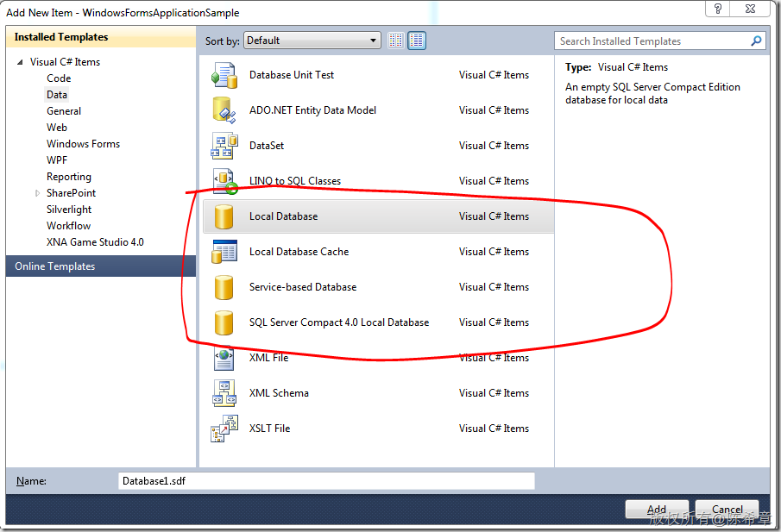Viewport: 781px width, 532px height.
Task: Click the search magnifier icon
Action: (x=756, y=41)
